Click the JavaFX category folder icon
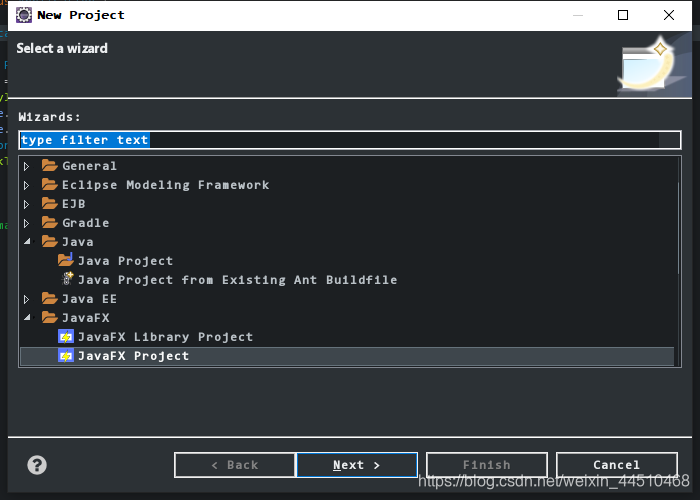Viewport: 700px width, 500px height. coord(50,317)
